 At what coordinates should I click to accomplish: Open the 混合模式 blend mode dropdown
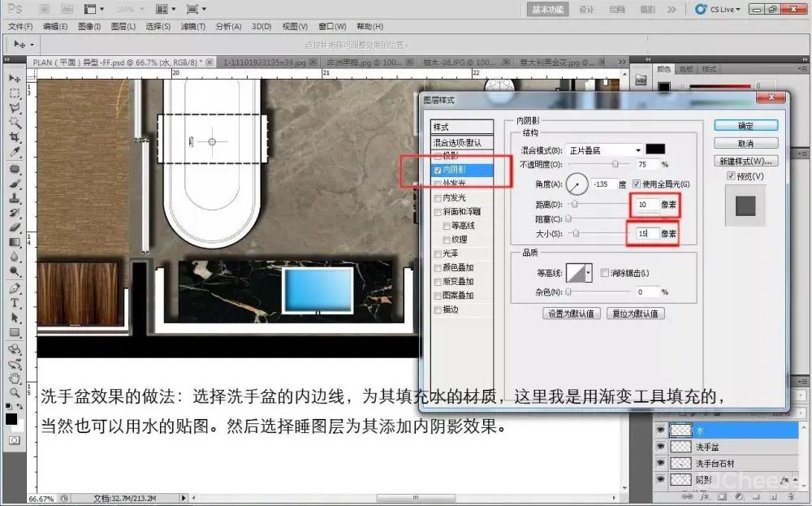pos(605,149)
